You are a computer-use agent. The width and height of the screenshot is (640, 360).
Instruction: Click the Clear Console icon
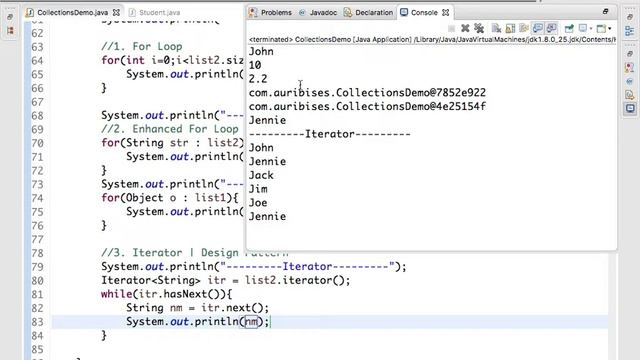coord(496,28)
